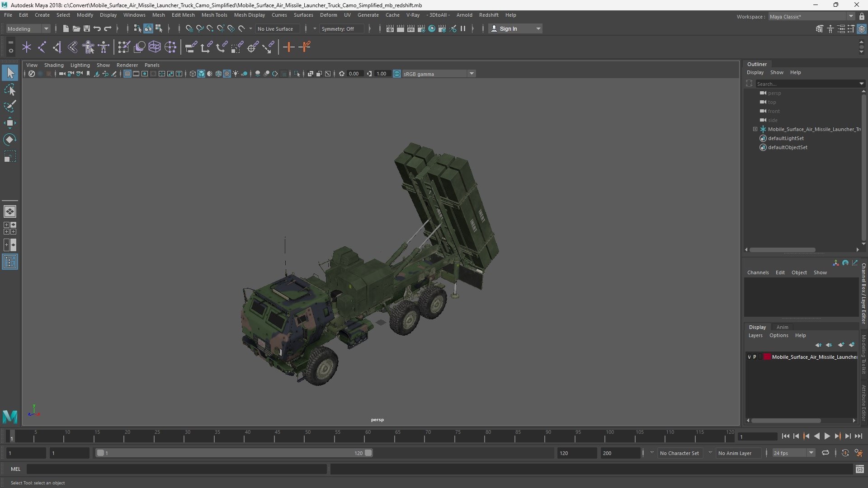Click the MEL command input field
868x488 pixels.
(x=176, y=469)
